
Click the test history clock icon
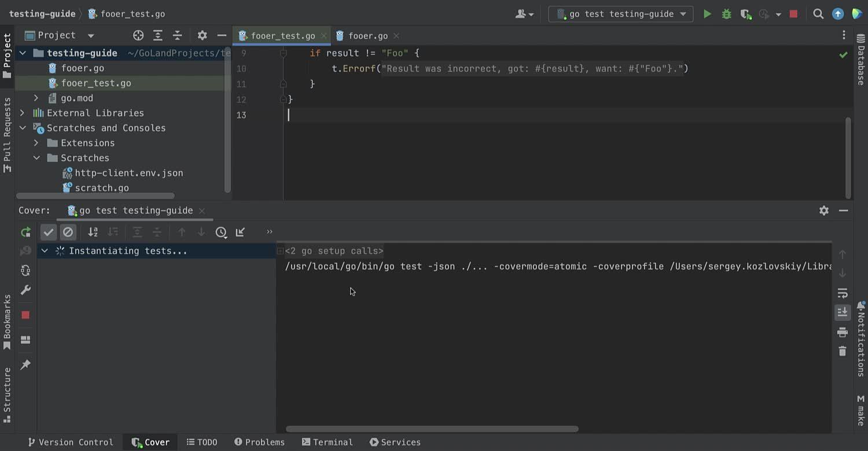click(x=221, y=232)
